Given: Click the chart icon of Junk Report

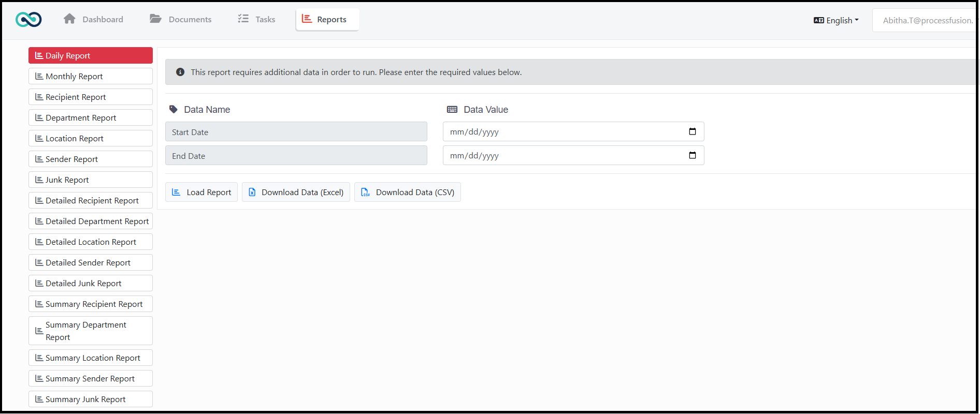Looking at the screenshot, I should (x=39, y=180).
